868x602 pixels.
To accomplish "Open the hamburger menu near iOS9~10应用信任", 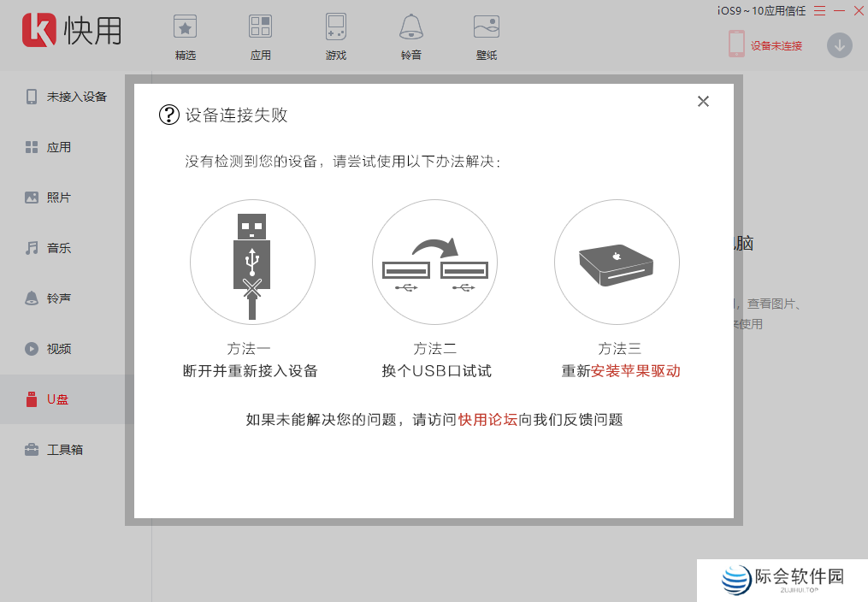I will coord(818,11).
